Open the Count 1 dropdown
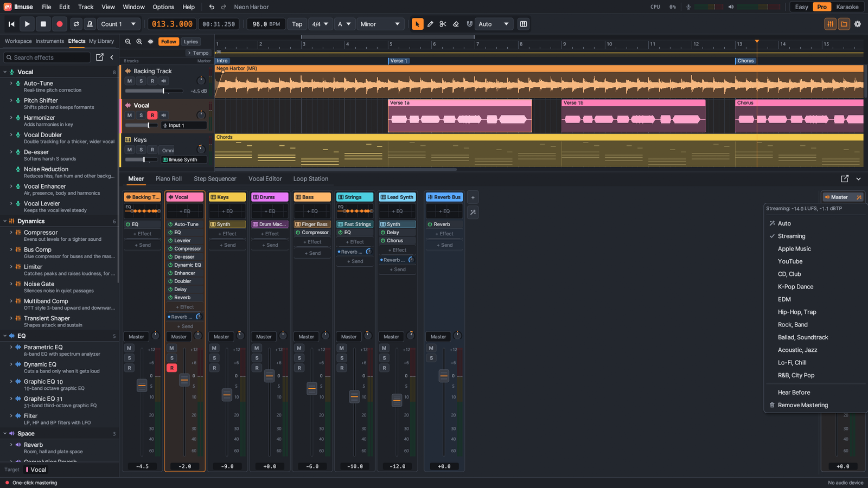This screenshot has height=488, width=868. tap(118, 24)
